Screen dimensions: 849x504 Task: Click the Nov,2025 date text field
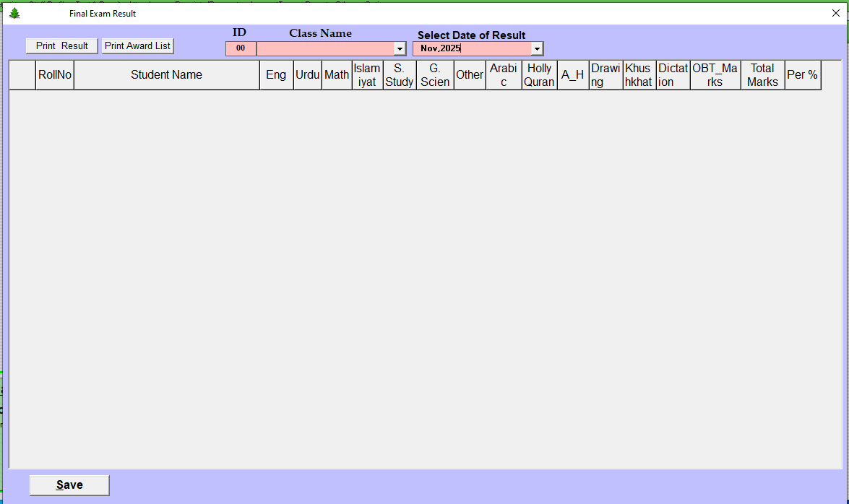(471, 48)
